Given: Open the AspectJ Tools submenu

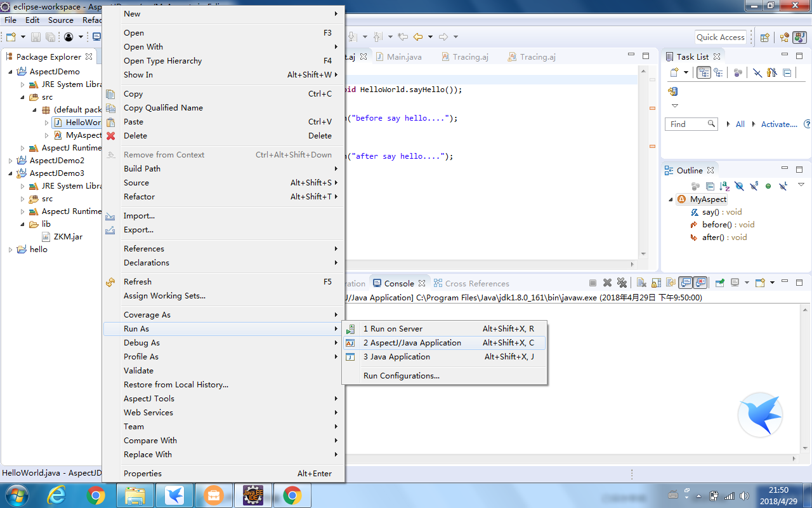Looking at the screenshot, I should (x=223, y=399).
